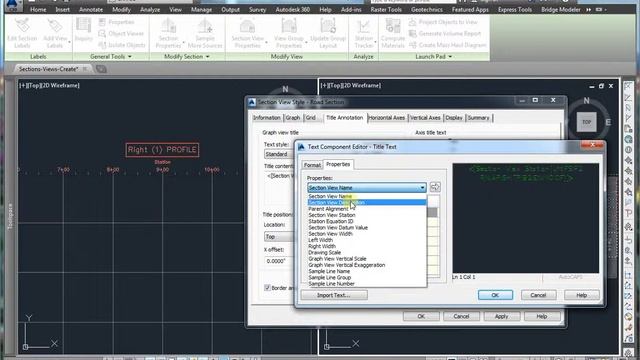The height and width of the screenshot is (360, 640).
Task: Select Right Width option
Action: tap(367, 247)
